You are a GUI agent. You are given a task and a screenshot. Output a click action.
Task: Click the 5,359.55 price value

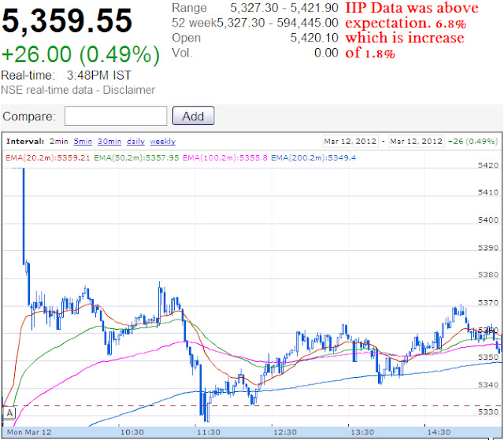click(67, 20)
